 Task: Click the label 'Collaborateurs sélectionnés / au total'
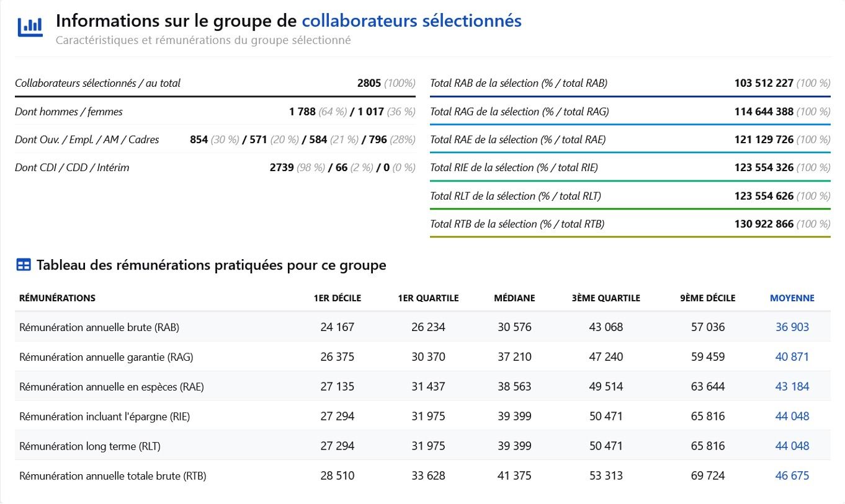[97, 83]
